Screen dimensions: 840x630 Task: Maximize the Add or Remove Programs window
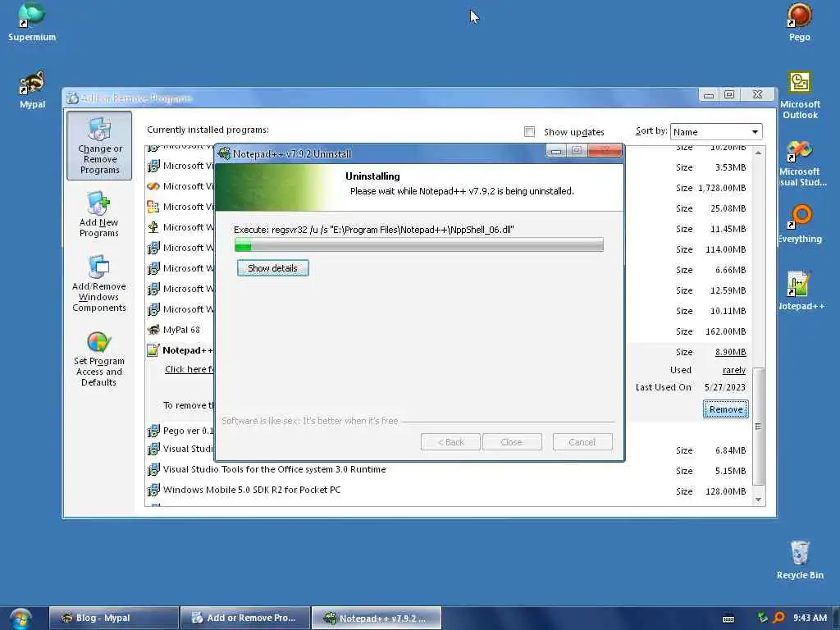pyautogui.click(x=729, y=95)
